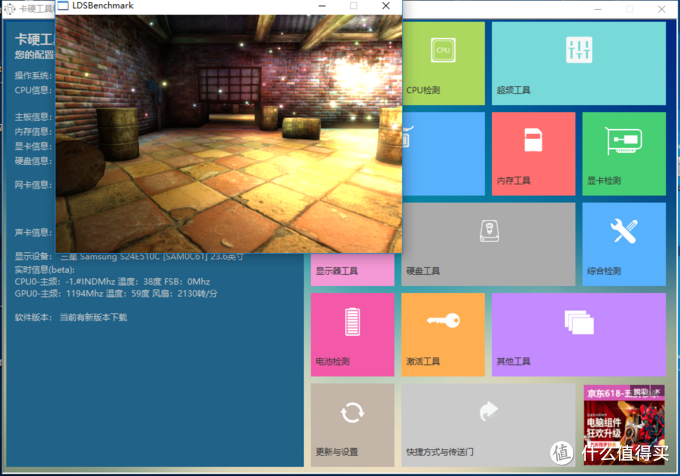Close the 京东618 ad banner
The width and height of the screenshot is (680, 476).
coord(659,391)
